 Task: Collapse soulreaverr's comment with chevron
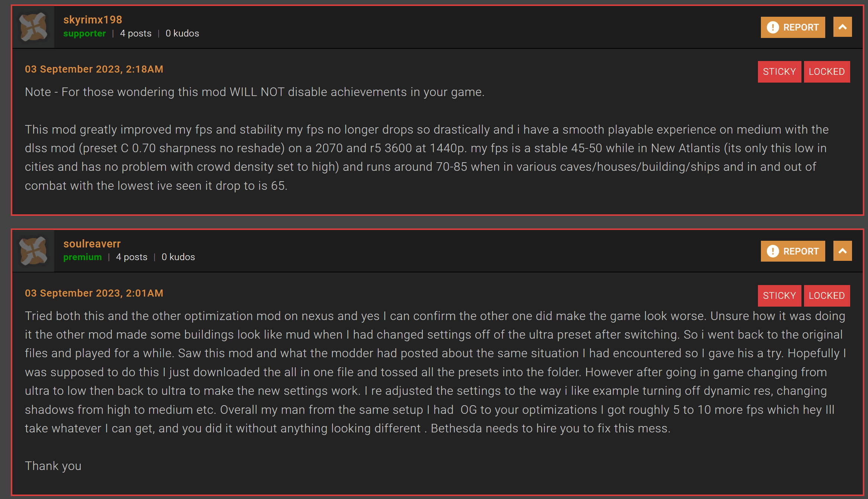[842, 251]
